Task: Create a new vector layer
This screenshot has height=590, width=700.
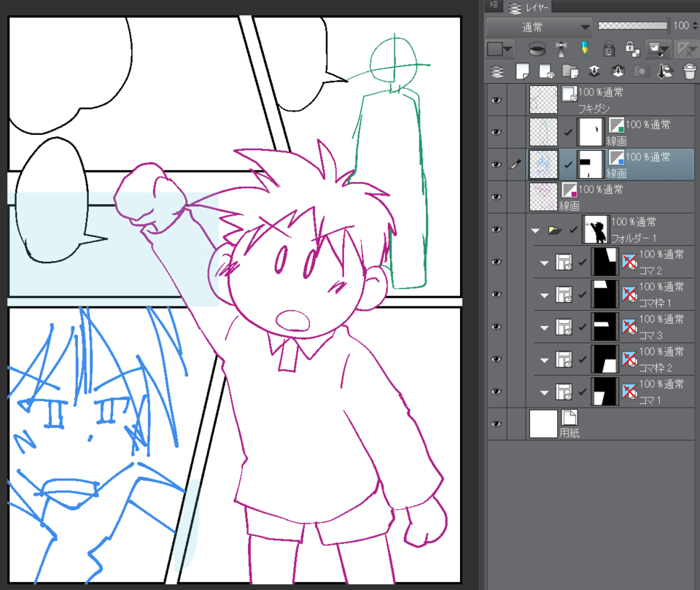Action: pyautogui.click(x=546, y=71)
